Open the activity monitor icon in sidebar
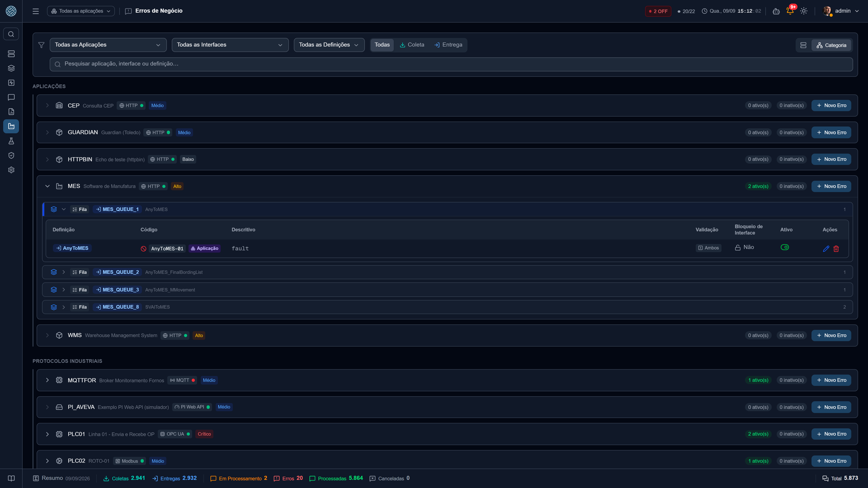Image resolution: width=868 pixels, height=488 pixels. coord(11,83)
